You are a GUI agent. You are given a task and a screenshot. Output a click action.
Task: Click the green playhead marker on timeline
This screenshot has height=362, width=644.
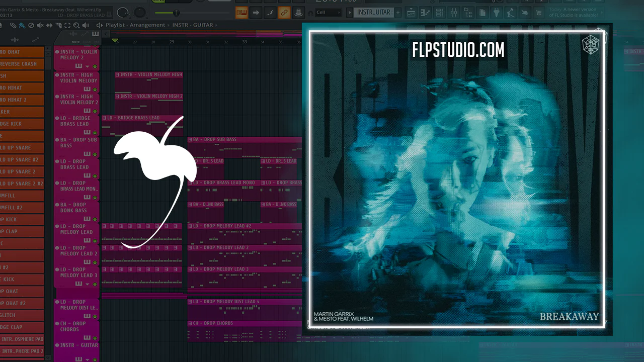tap(115, 40)
